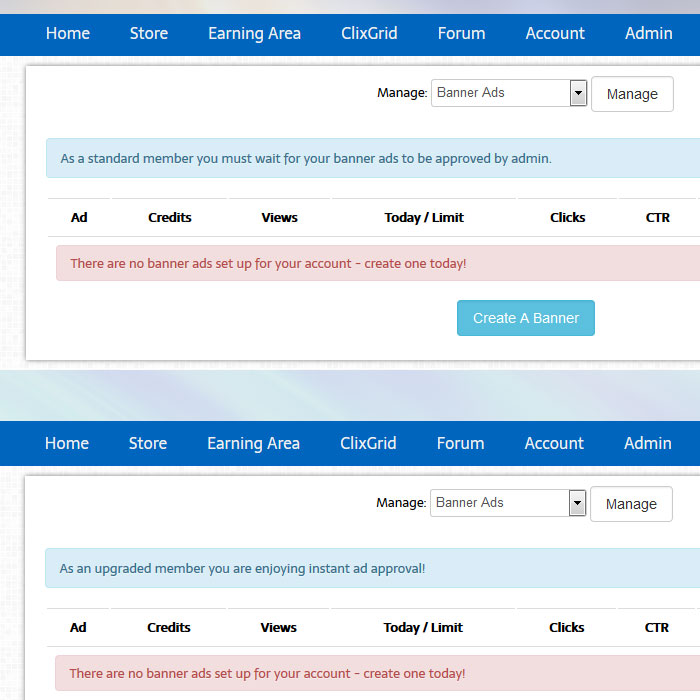Viewport: 700px width, 700px height.
Task: Click the no banner ads warning below the upgraded member notice
Action: tap(267, 673)
